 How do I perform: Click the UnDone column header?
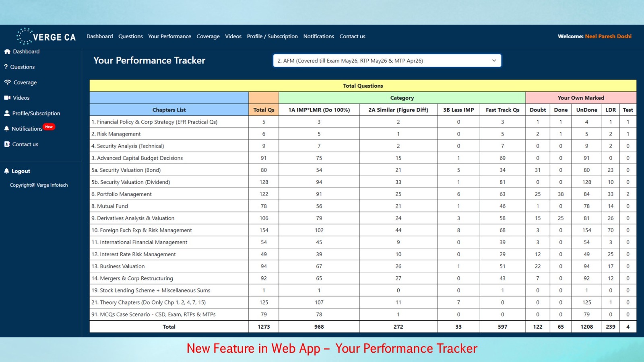[x=586, y=110]
